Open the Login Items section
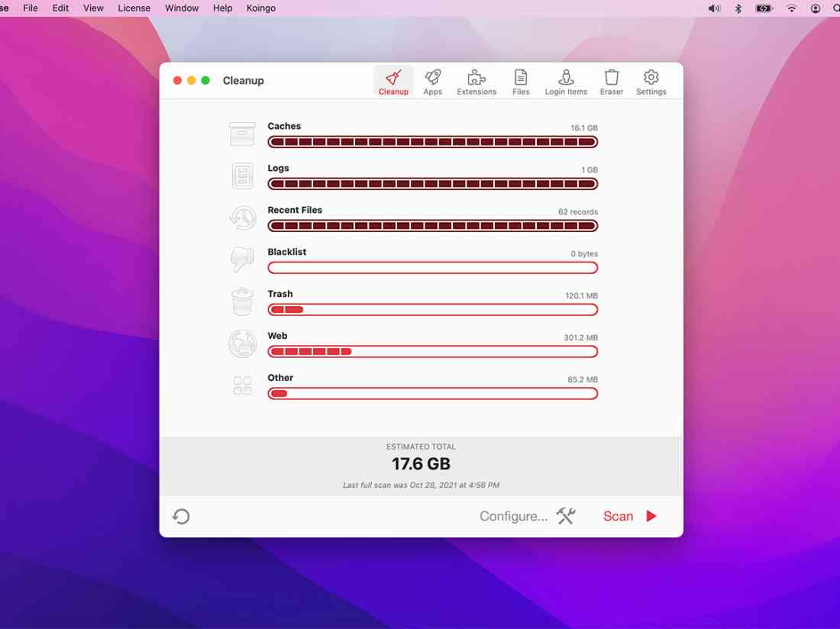Screen dimensions: 840x629 click(566, 80)
